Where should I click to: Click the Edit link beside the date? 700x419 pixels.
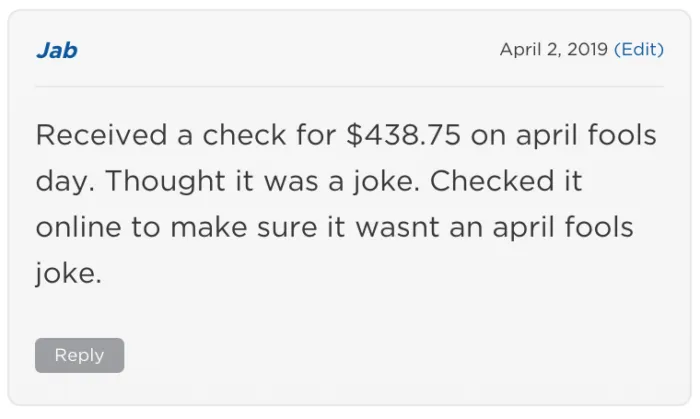pyautogui.click(x=639, y=49)
